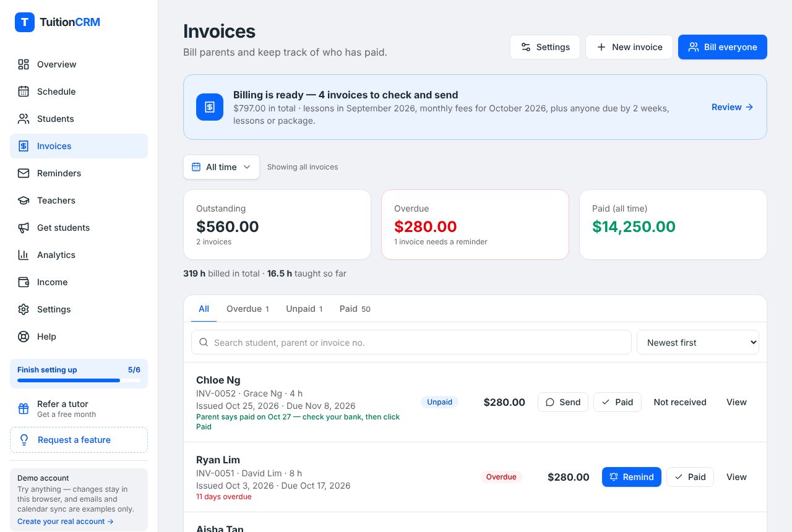Click the Students people icon

pos(24,119)
